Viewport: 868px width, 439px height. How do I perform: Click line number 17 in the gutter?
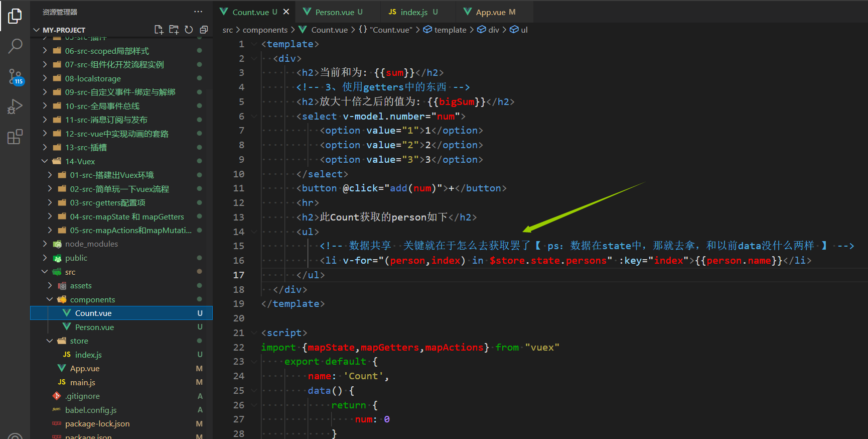coord(239,275)
